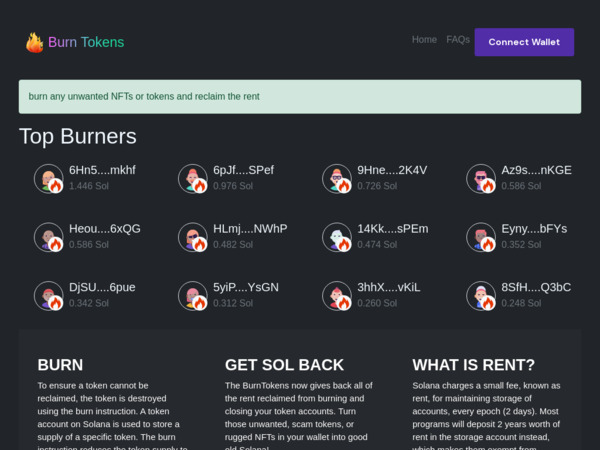Click the 0.976 Sol amount
The width and height of the screenshot is (600, 450).
click(x=233, y=186)
